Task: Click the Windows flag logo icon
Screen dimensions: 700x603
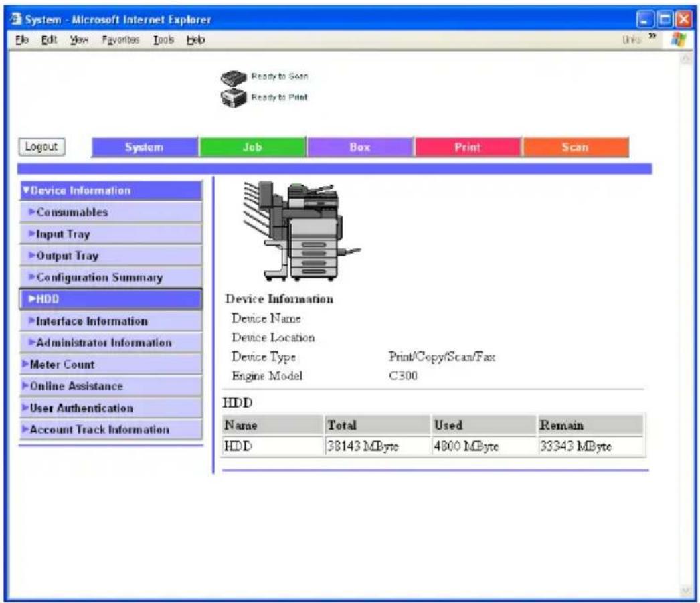Action: point(679,39)
